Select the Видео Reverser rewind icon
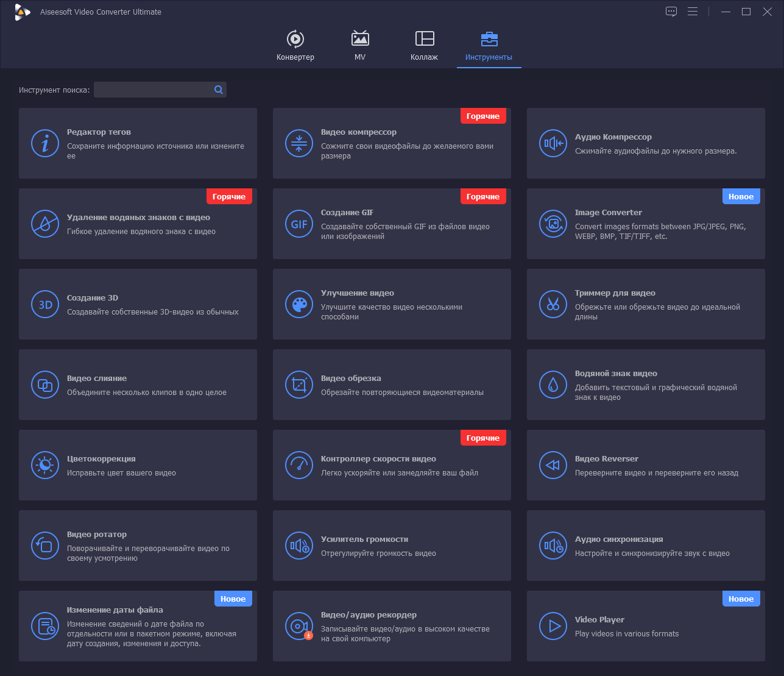This screenshot has width=784, height=676. [x=553, y=465]
